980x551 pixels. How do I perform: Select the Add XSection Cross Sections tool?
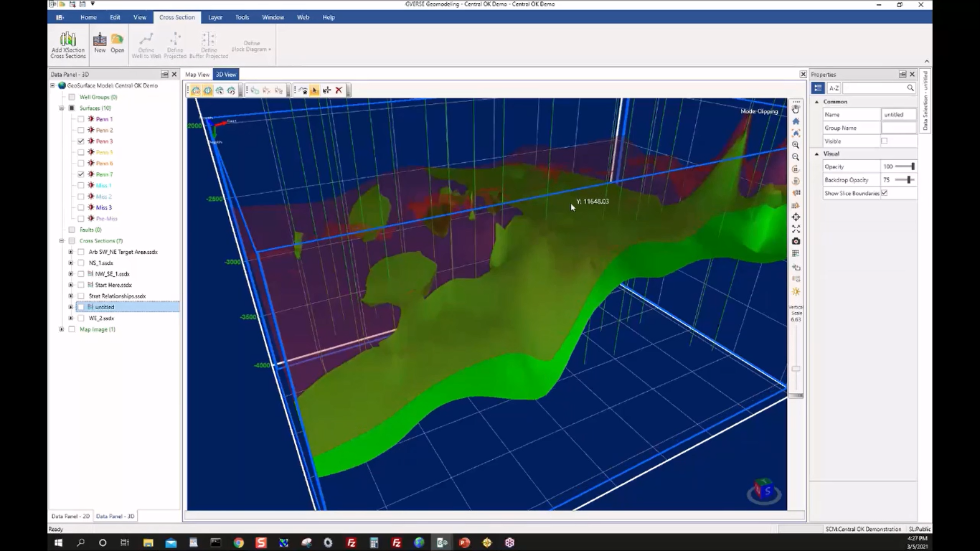67,44
